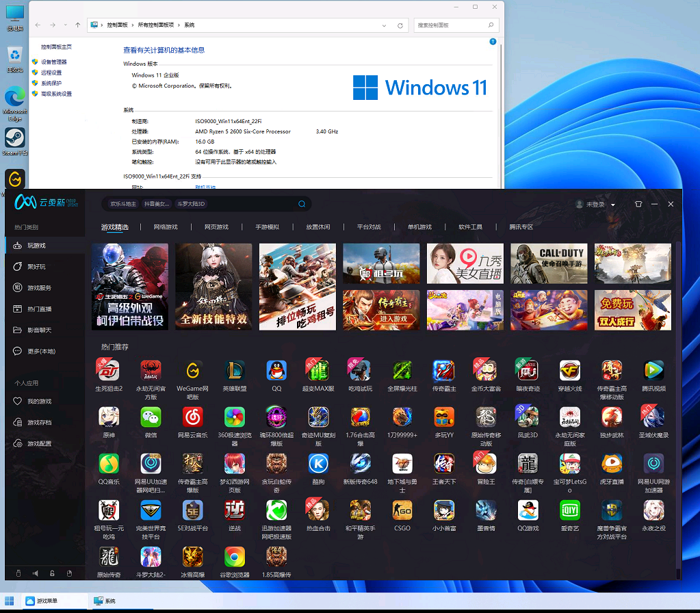Open the 虎牙直播 app icon
The width and height of the screenshot is (700, 613).
click(612, 464)
